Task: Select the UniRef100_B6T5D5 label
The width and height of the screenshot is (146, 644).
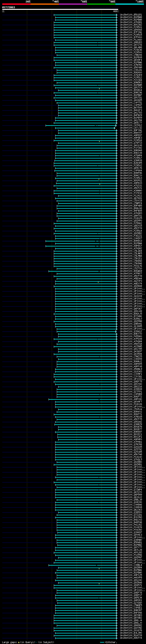Action: click(x=131, y=108)
